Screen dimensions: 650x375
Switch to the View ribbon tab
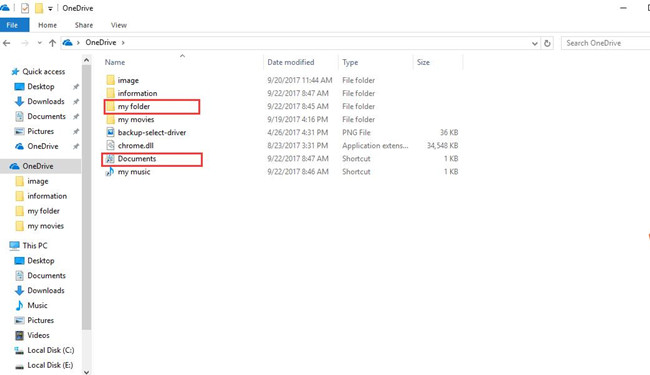(x=119, y=25)
